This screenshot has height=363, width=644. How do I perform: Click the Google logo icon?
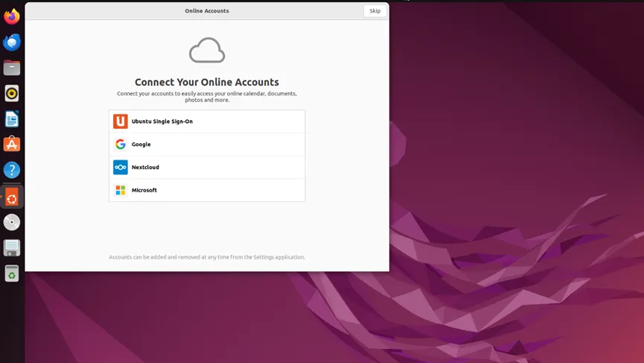[121, 145]
